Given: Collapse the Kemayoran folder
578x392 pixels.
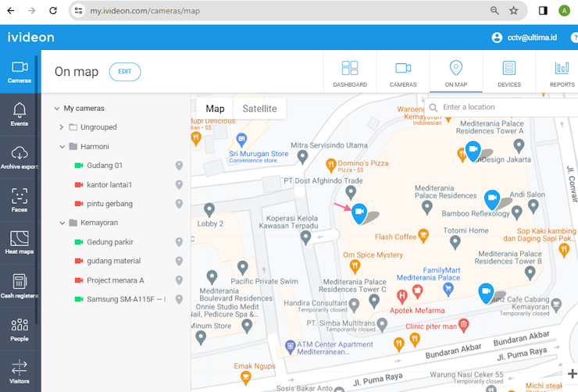Looking at the screenshot, I should (62, 223).
